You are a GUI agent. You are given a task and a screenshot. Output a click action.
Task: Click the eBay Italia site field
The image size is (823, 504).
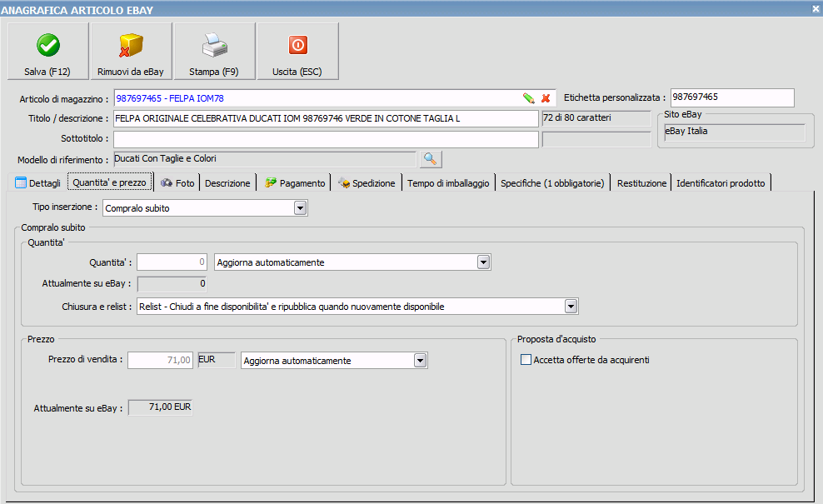coord(735,132)
